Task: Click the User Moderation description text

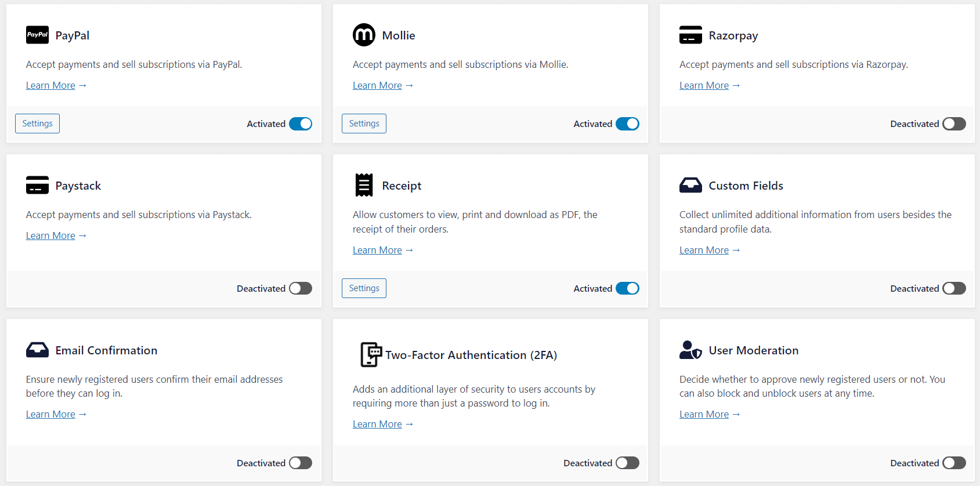Action: tap(812, 386)
